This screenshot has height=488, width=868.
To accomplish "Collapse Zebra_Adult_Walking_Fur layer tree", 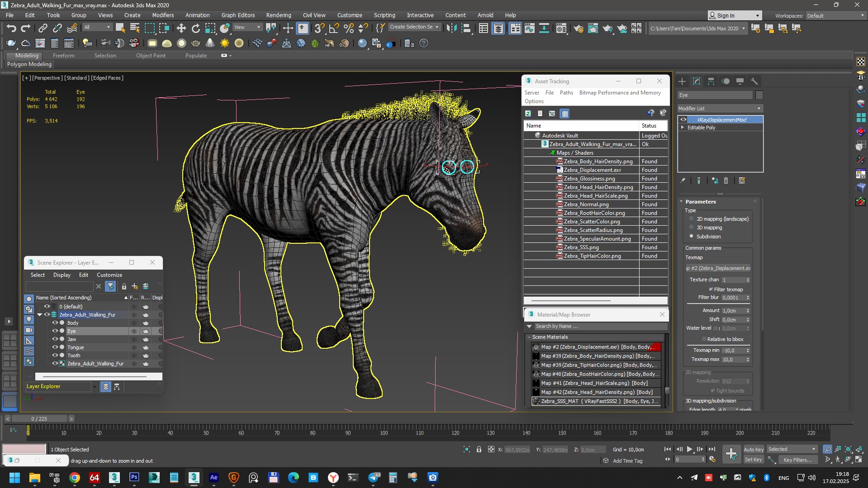I will (x=40, y=315).
